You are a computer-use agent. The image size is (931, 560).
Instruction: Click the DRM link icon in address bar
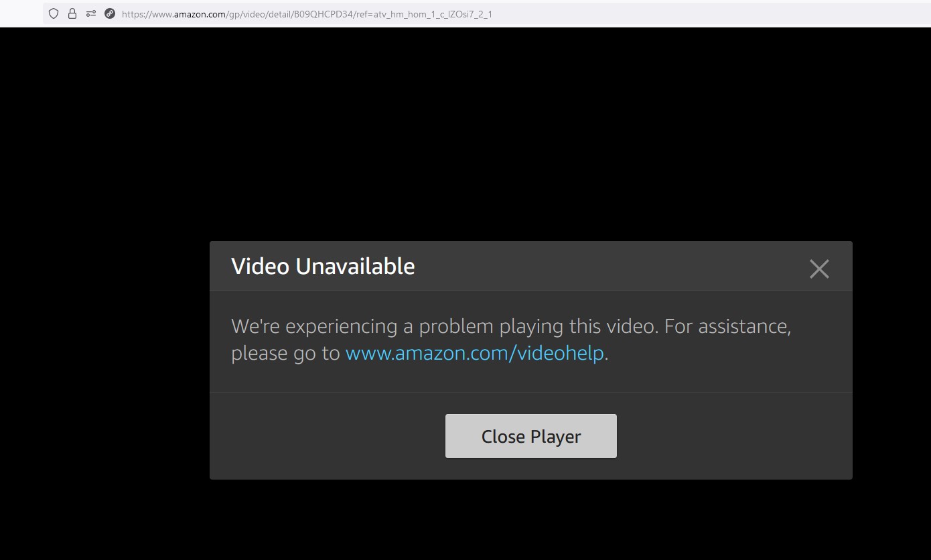pos(110,13)
